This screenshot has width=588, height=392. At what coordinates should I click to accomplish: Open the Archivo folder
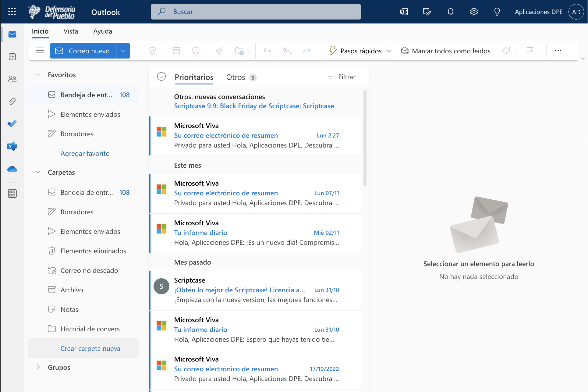84,290
